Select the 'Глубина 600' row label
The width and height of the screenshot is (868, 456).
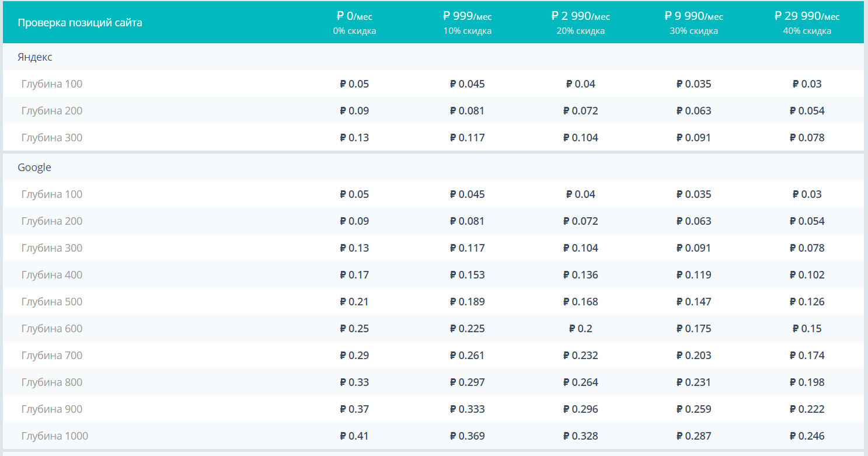coord(52,329)
